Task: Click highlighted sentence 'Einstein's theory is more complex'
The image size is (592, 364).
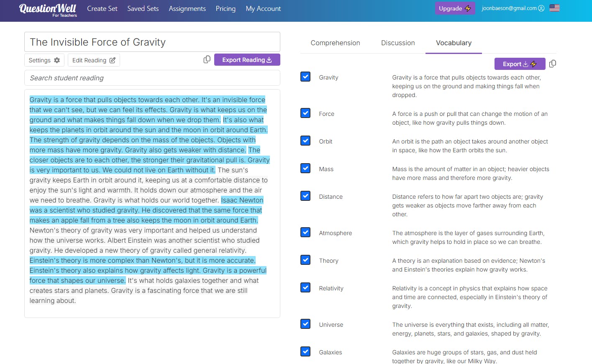Action: coord(142,260)
